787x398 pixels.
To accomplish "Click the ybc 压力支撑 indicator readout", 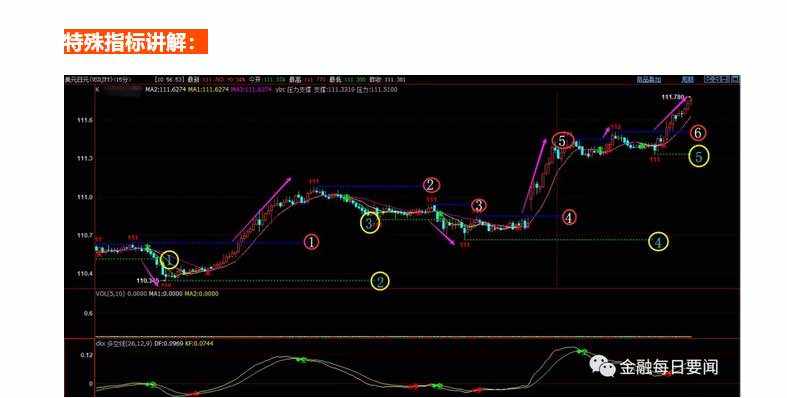I will click(293, 89).
